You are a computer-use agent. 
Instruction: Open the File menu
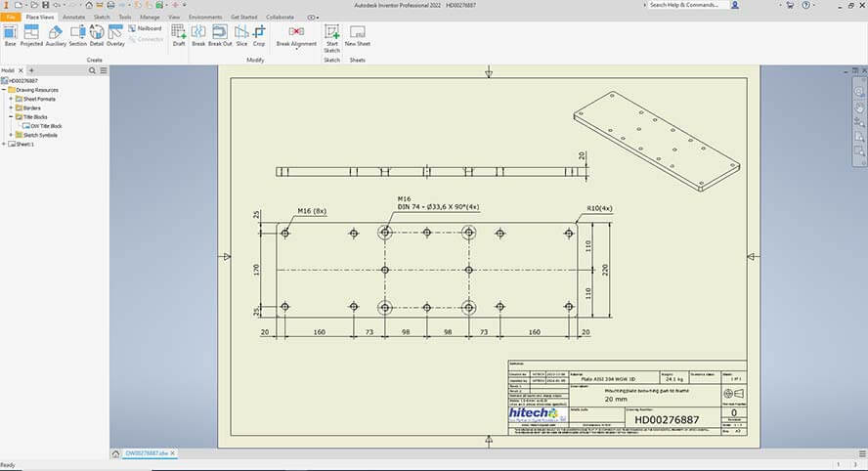[10, 17]
